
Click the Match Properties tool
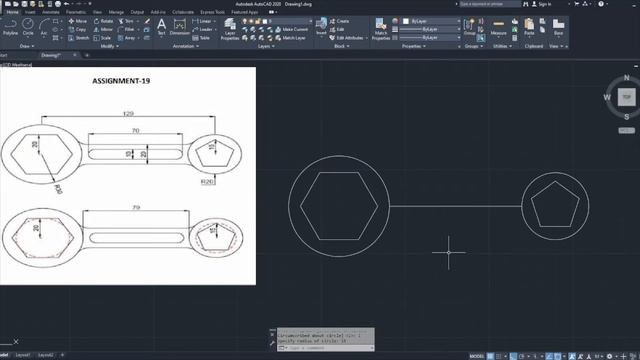tap(381, 29)
